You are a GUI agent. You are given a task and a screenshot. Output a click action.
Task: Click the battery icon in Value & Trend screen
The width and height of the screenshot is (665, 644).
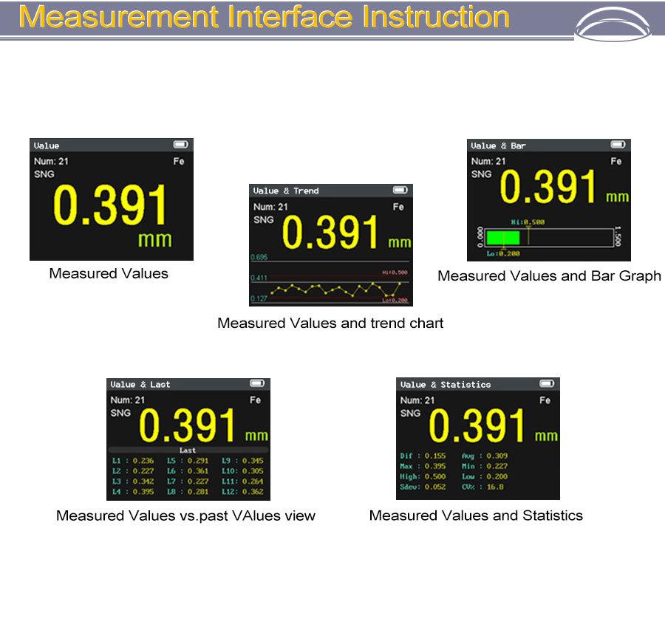[400, 191]
